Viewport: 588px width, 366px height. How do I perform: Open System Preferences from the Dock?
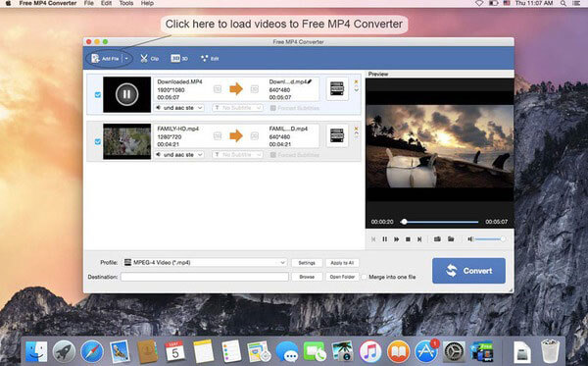454,351
